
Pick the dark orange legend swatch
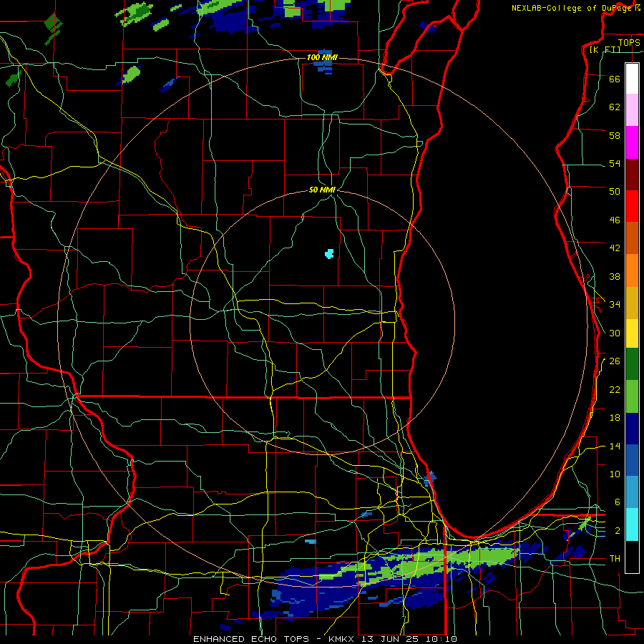click(x=632, y=238)
